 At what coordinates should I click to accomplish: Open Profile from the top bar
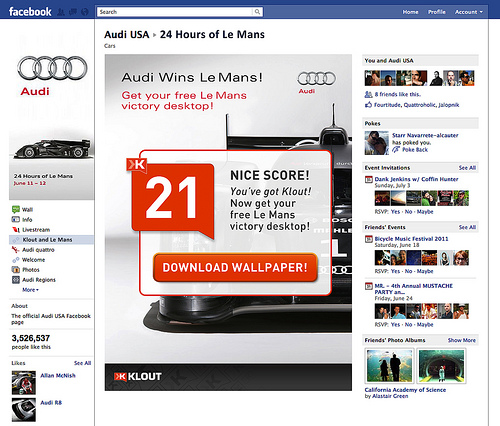pos(437,12)
